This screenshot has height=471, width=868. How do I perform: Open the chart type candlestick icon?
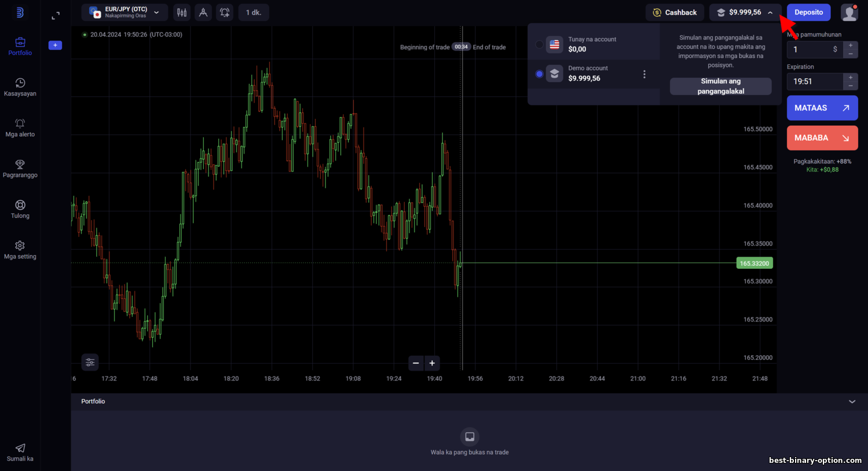(x=182, y=12)
